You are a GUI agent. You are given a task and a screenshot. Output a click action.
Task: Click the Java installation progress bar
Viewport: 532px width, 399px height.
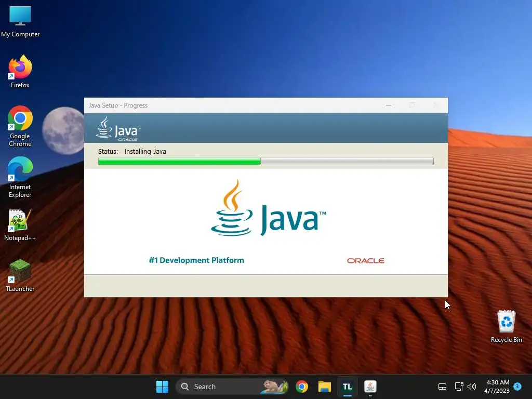(265, 161)
